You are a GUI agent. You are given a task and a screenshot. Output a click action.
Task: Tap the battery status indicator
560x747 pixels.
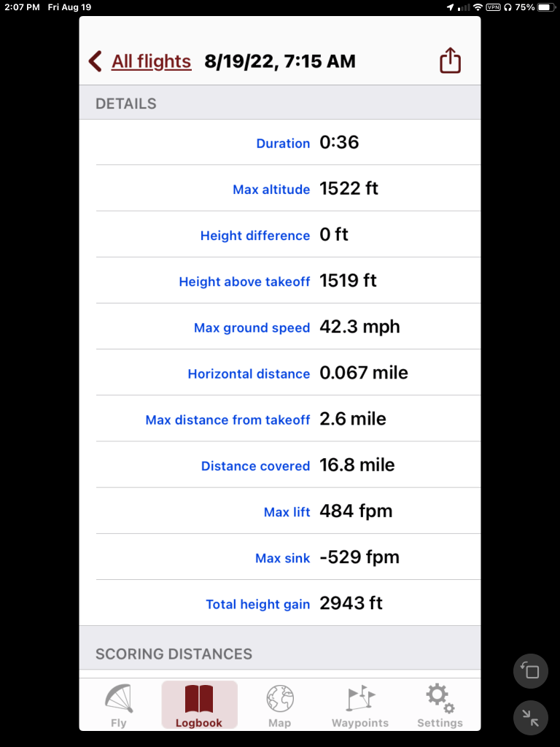pos(546,7)
